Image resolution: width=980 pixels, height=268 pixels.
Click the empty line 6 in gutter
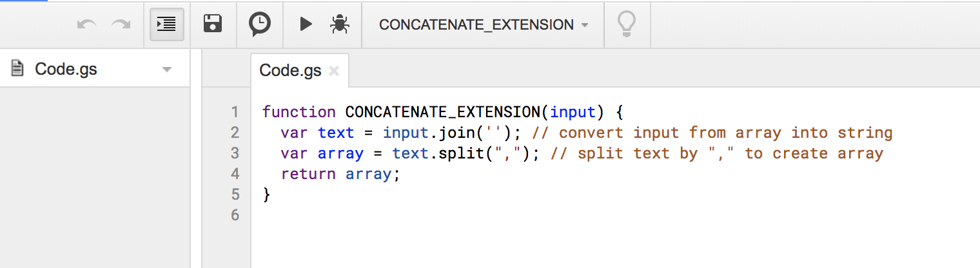tap(235, 215)
